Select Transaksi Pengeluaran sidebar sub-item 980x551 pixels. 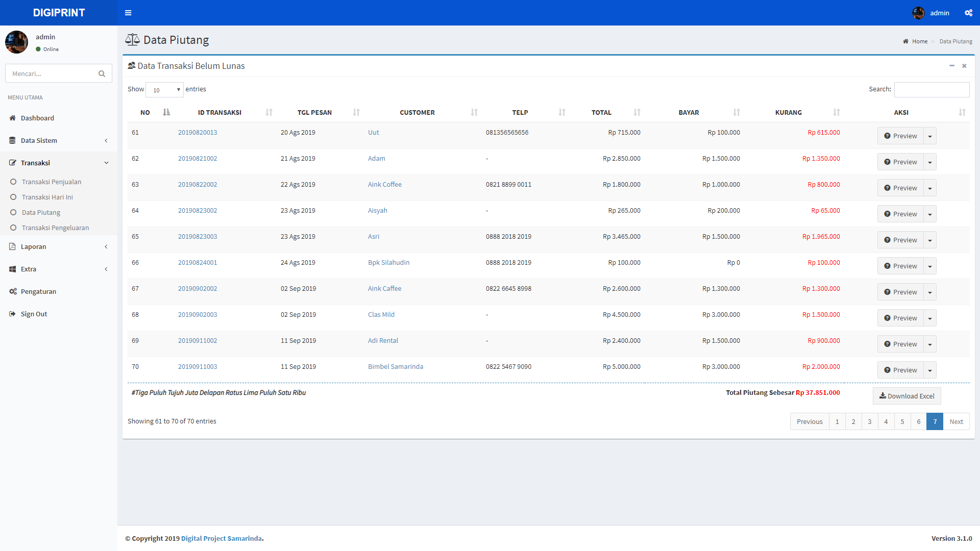pyautogui.click(x=55, y=228)
